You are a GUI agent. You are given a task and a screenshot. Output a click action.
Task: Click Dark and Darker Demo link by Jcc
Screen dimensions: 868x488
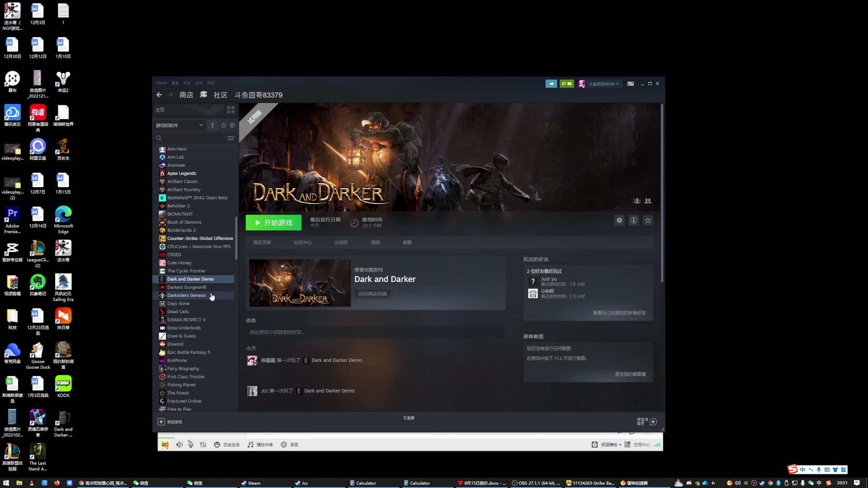[x=329, y=391]
